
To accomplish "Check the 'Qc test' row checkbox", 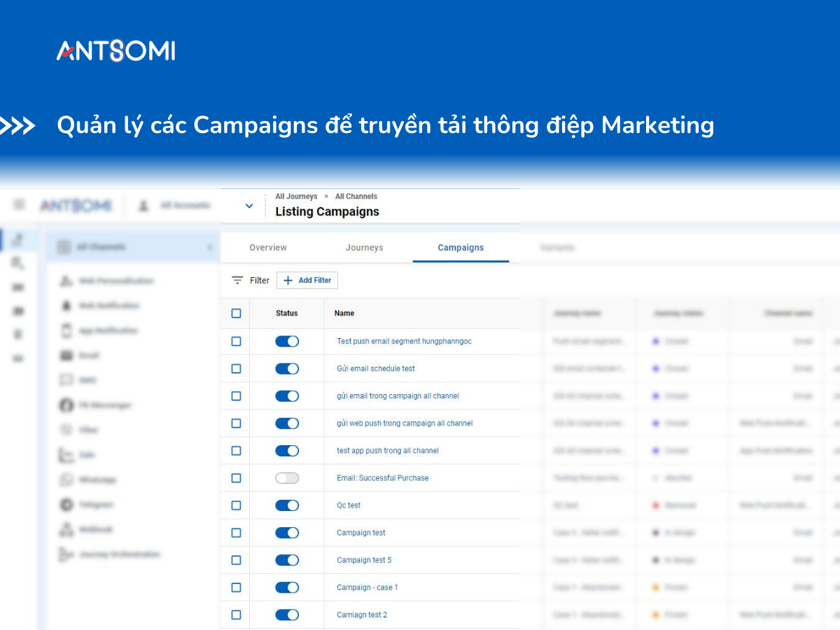I will [236, 505].
